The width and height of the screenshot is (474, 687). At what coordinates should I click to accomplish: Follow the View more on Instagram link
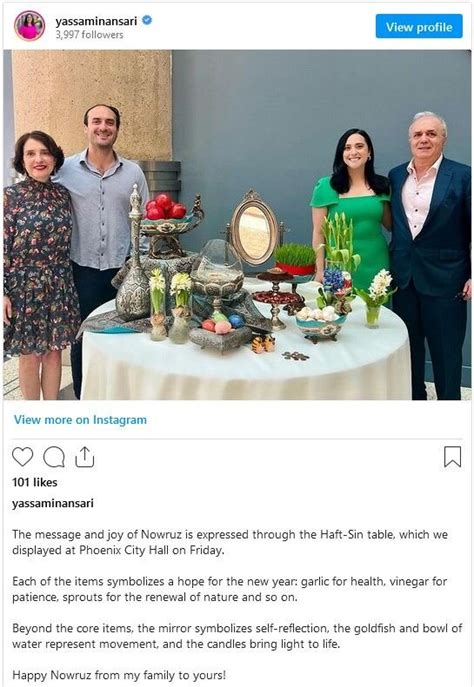click(x=80, y=420)
